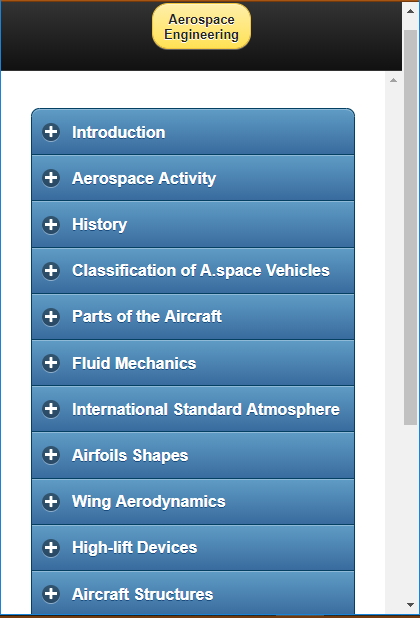
Task: Click the plus icon beside Airfoils Shapes
Action: pyautogui.click(x=51, y=455)
